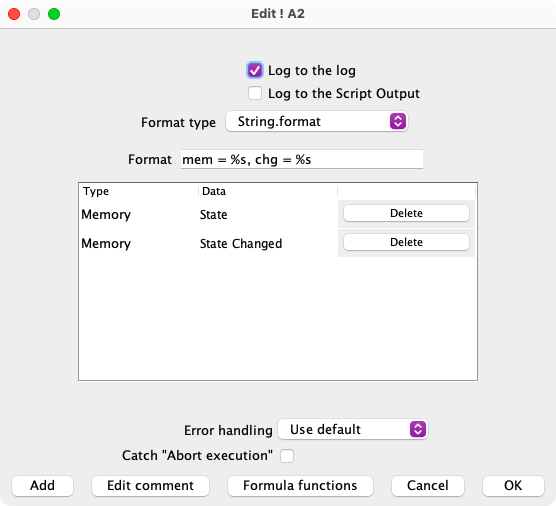Cancel the edit dialog
556x506 pixels.
click(x=428, y=485)
